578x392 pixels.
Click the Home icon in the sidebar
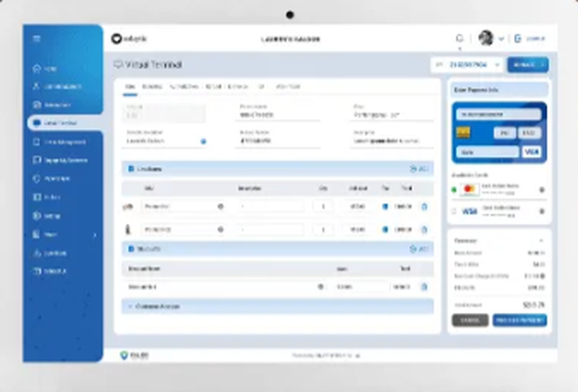click(36, 68)
